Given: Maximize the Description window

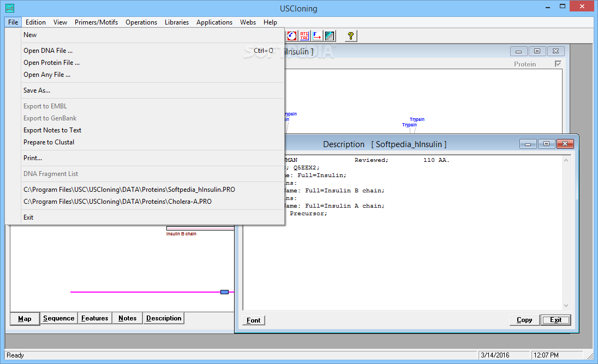Looking at the screenshot, I should [x=547, y=143].
